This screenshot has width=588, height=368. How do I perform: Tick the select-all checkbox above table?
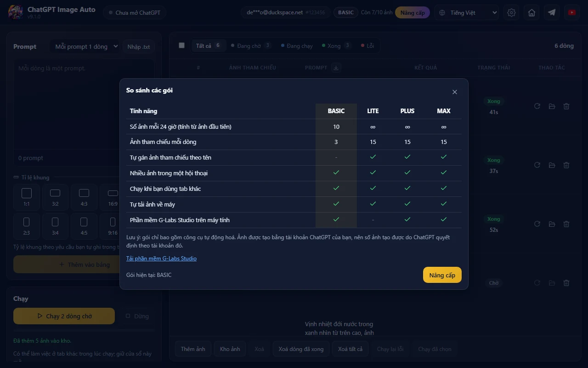click(182, 45)
